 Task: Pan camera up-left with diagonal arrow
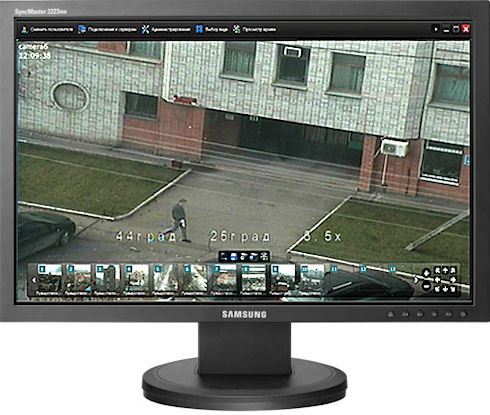[x=437, y=270]
